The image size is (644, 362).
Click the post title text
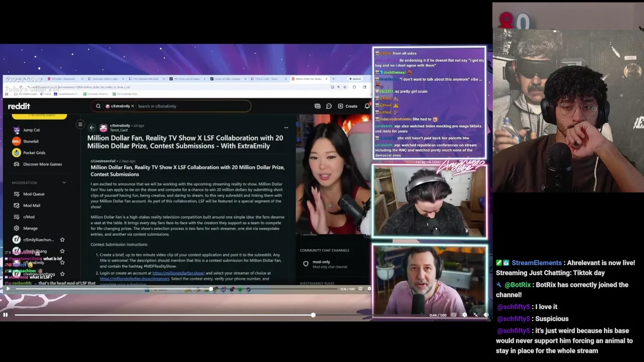pos(185,142)
